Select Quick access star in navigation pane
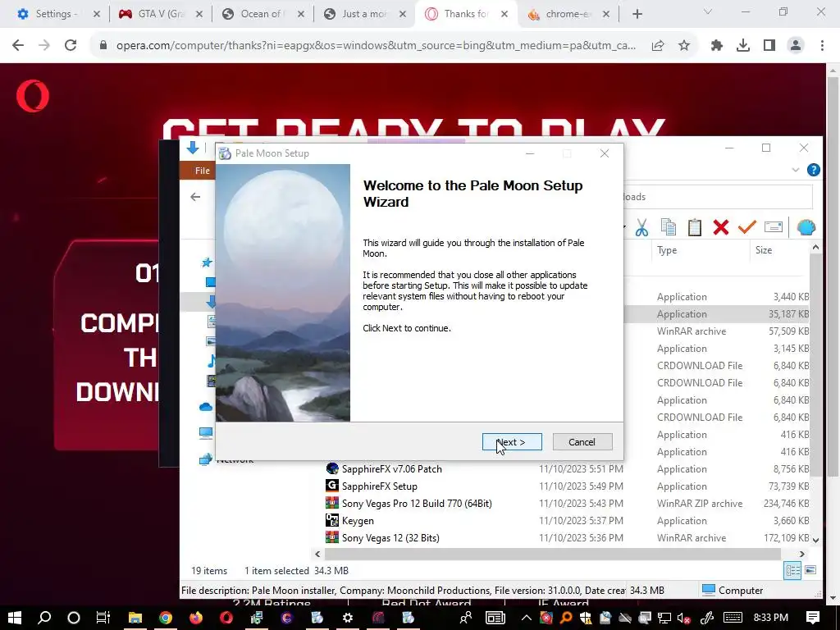This screenshot has width=840, height=630. coord(206,262)
